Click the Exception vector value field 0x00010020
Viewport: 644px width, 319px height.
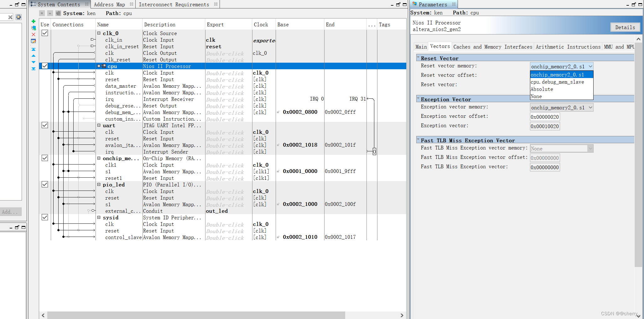click(x=545, y=126)
